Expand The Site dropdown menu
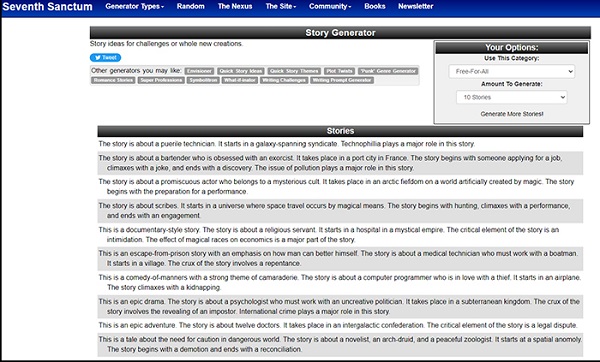The height and width of the screenshot is (362, 600). (x=280, y=7)
